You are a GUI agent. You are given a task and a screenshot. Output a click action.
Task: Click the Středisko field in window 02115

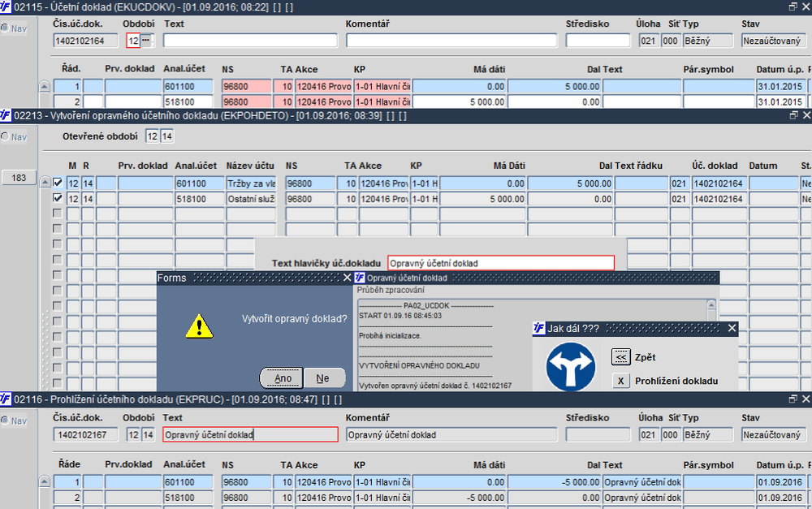(x=597, y=41)
